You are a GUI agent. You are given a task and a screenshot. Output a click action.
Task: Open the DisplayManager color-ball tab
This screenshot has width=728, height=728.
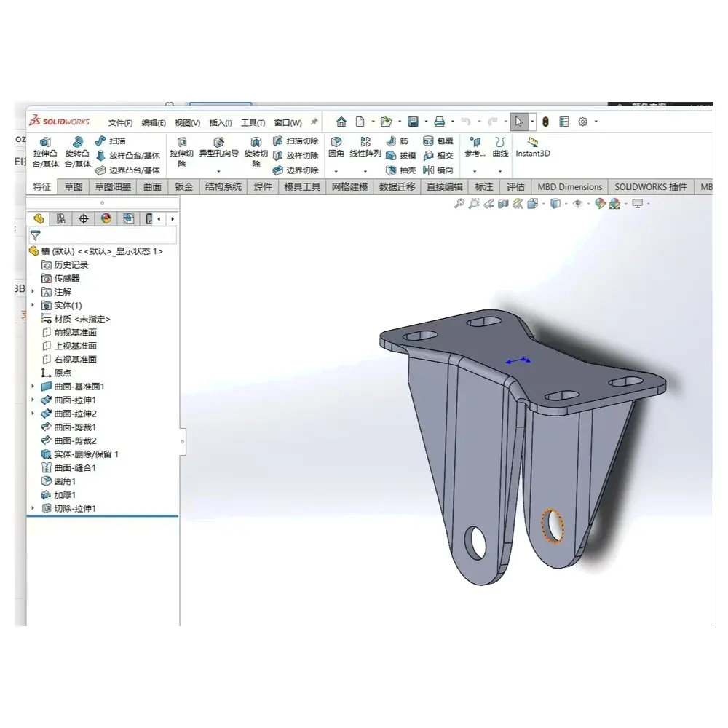[106, 218]
